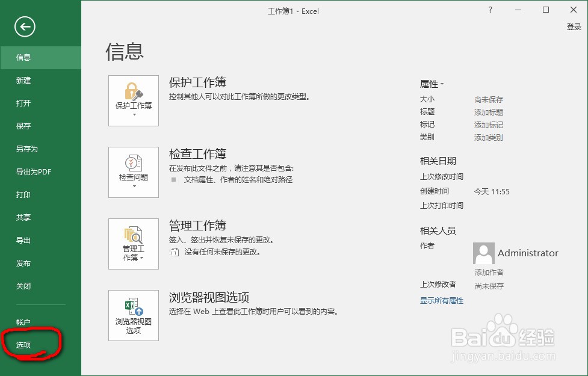Go back using the circular arrow icon
Image resolution: width=588 pixels, height=376 pixels.
25,26
